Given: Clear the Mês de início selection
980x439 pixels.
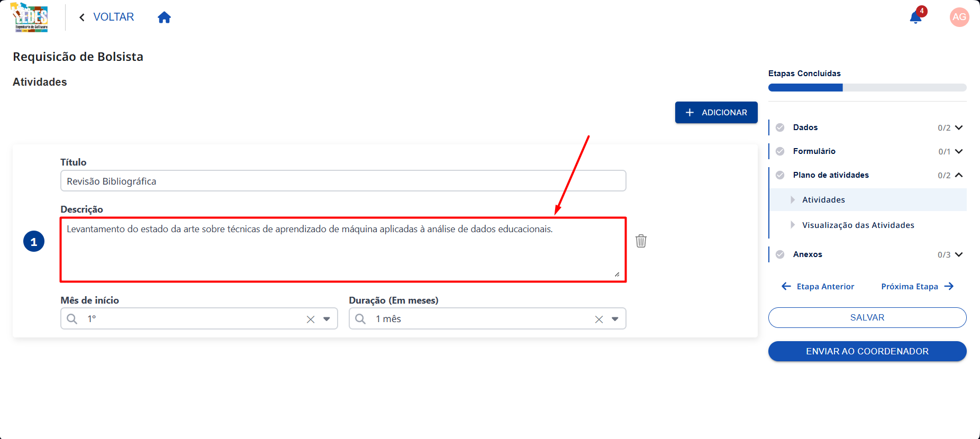Looking at the screenshot, I should 311,319.
